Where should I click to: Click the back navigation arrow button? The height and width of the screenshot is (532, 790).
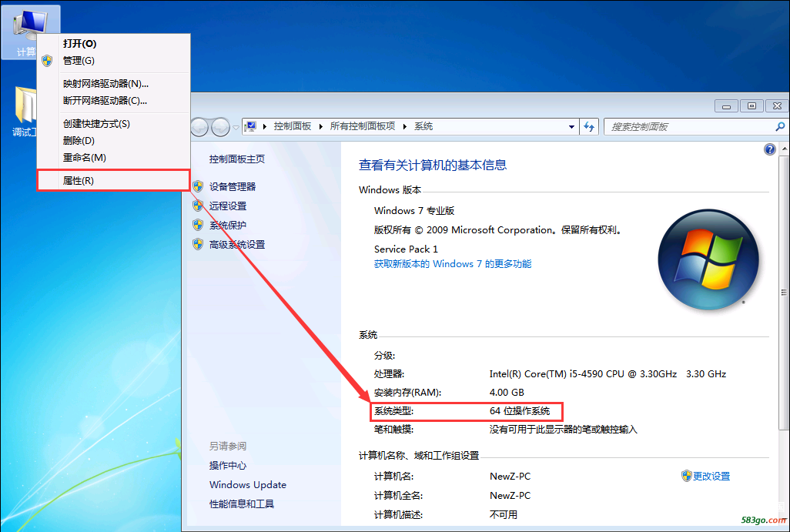click(199, 127)
